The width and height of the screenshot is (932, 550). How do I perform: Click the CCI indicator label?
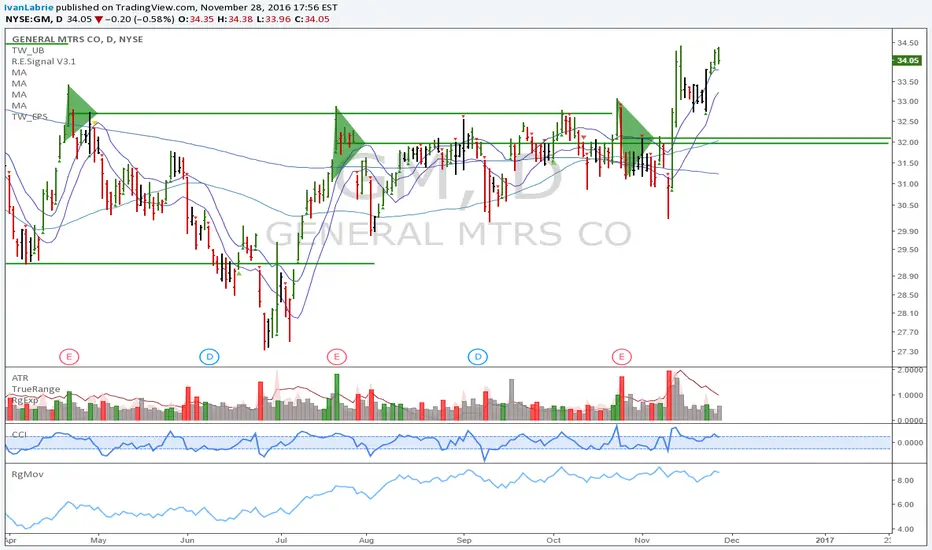pyautogui.click(x=19, y=435)
